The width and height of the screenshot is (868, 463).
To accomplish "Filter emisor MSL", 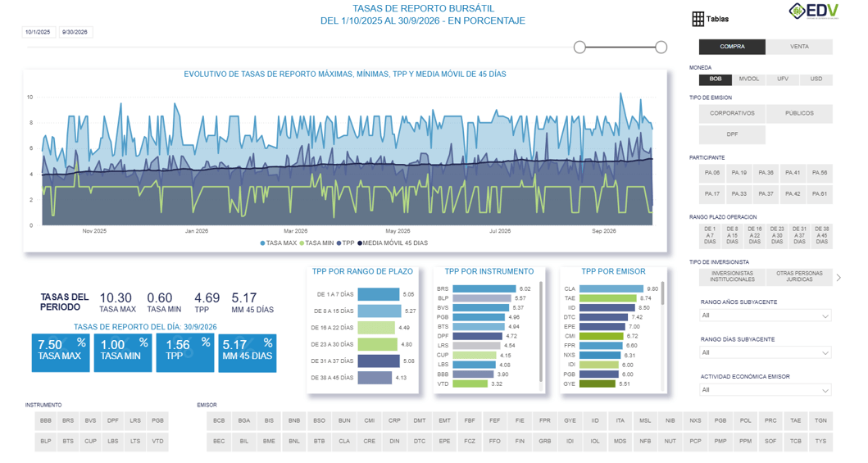I will (645, 421).
